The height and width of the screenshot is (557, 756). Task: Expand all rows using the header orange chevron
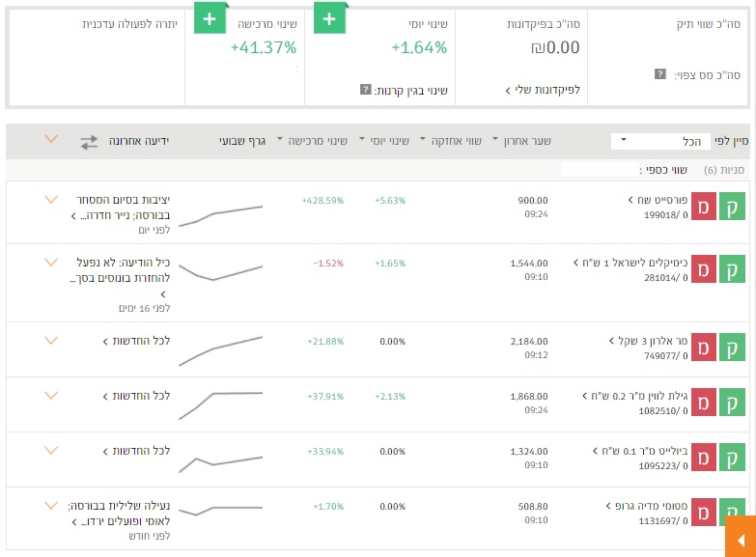(51, 140)
